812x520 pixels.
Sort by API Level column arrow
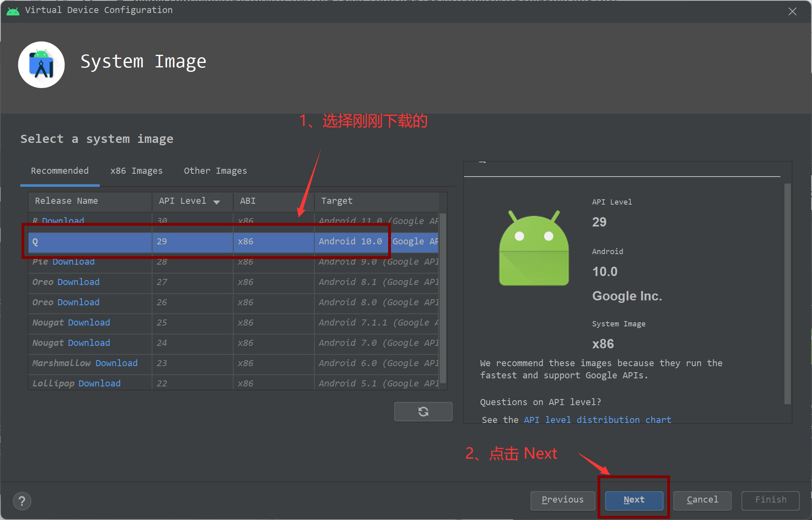(x=217, y=202)
